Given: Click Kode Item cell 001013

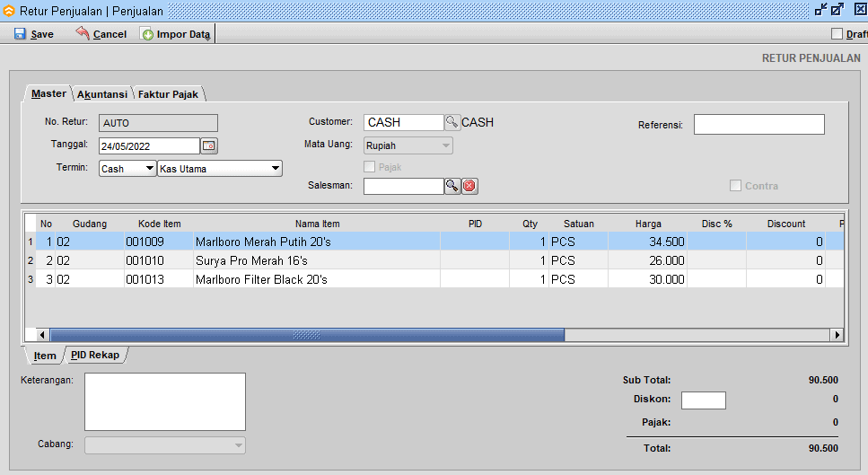Looking at the screenshot, I should point(159,279).
